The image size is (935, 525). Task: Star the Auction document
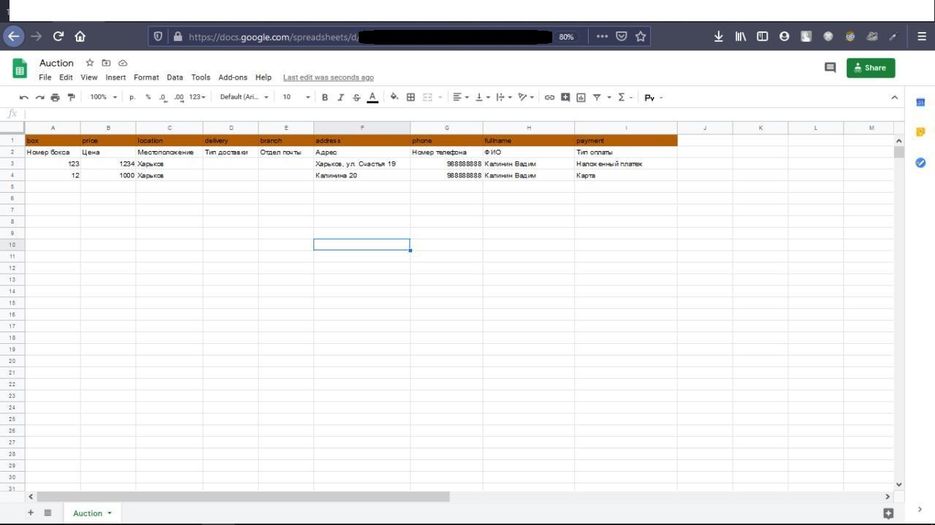(x=89, y=63)
